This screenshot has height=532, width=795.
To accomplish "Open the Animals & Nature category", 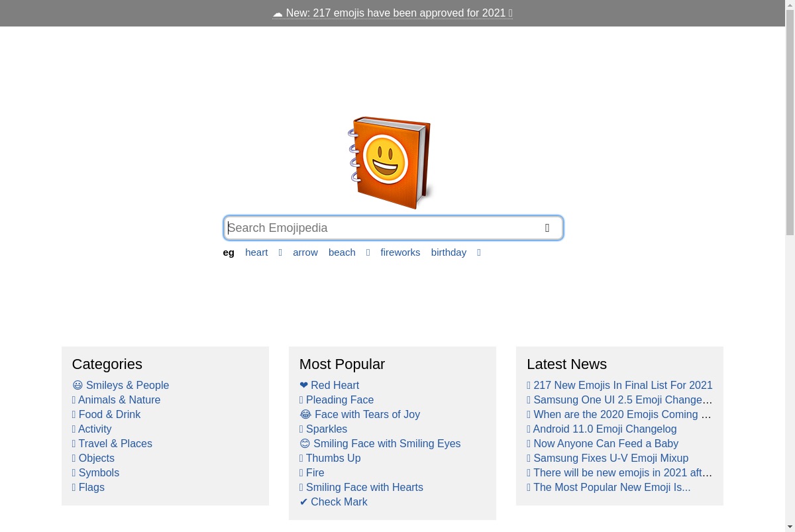I will (x=116, y=400).
